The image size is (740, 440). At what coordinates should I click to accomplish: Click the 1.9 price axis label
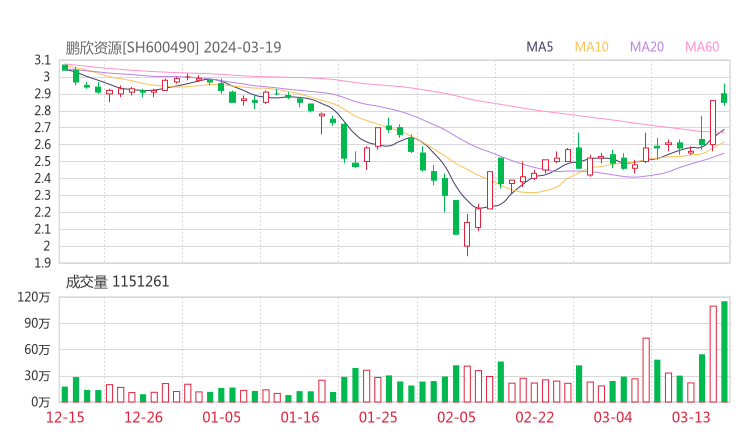tap(42, 263)
